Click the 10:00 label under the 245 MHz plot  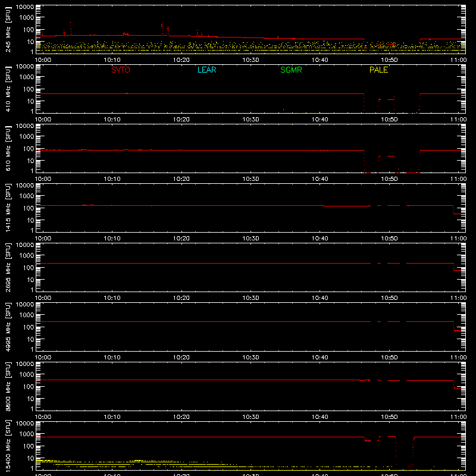coord(43,60)
